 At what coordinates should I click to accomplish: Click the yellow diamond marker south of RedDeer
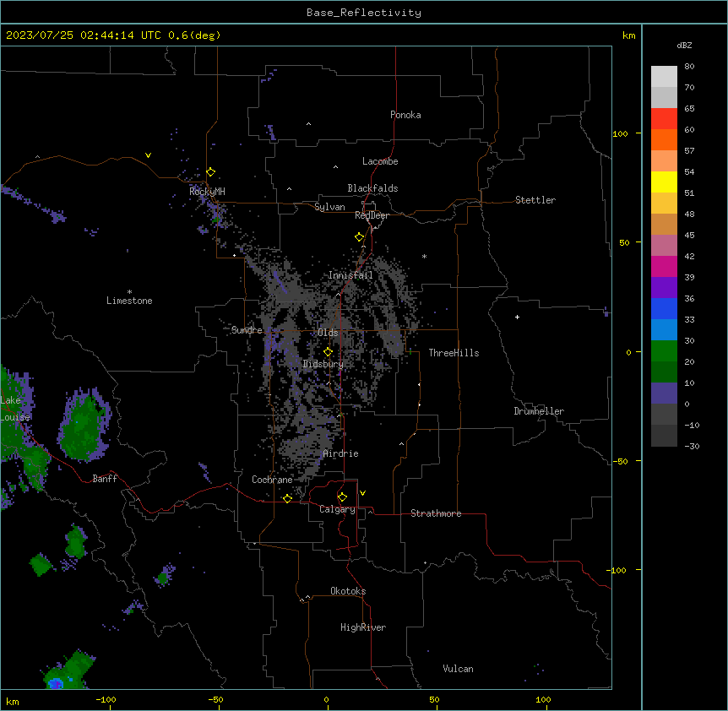point(359,237)
